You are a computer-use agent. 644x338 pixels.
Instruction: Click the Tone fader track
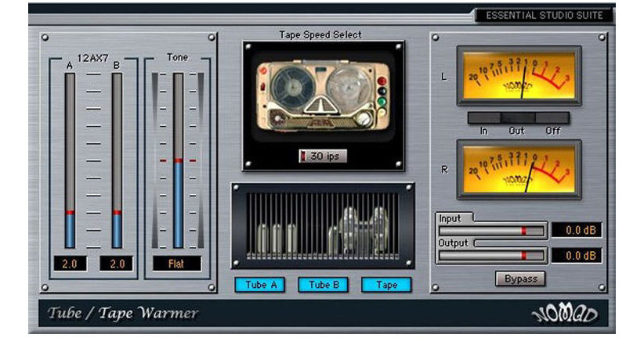click(178, 160)
